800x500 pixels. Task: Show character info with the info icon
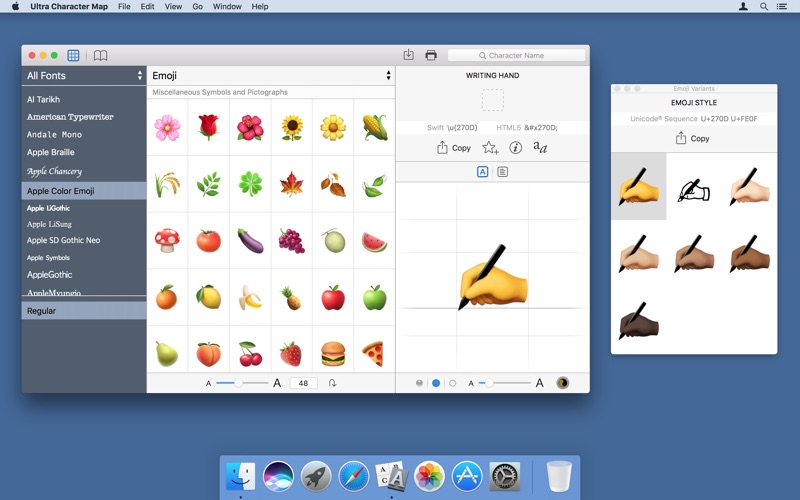click(516, 148)
